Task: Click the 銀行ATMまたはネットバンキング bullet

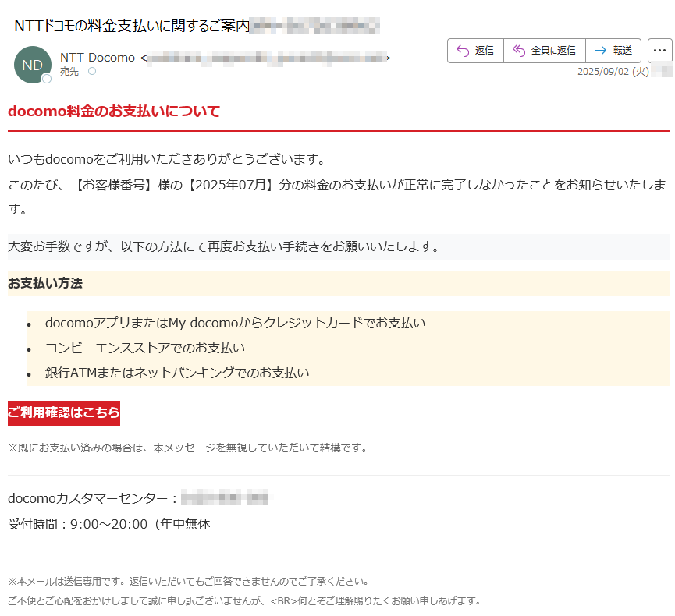Action: 177,373
